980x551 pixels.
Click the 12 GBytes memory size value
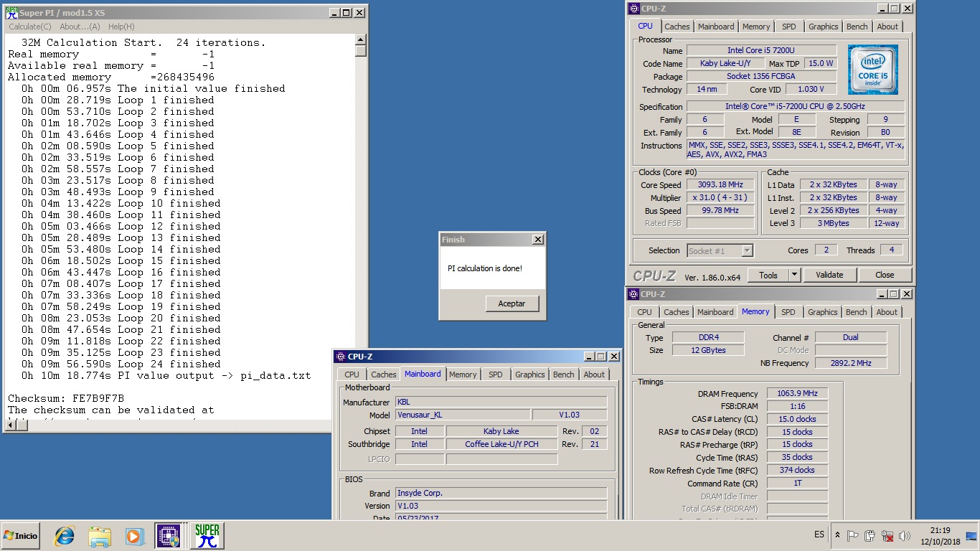coord(708,350)
